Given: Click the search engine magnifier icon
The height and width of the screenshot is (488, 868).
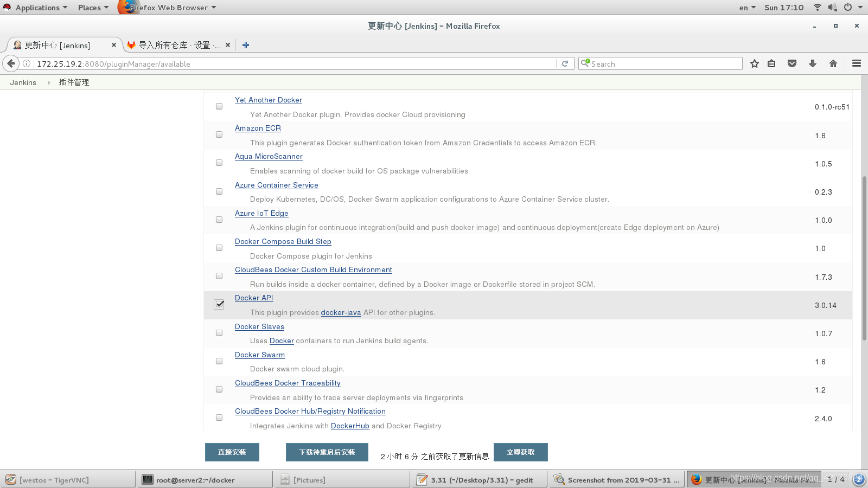Looking at the screenshot, I should 585,63.
